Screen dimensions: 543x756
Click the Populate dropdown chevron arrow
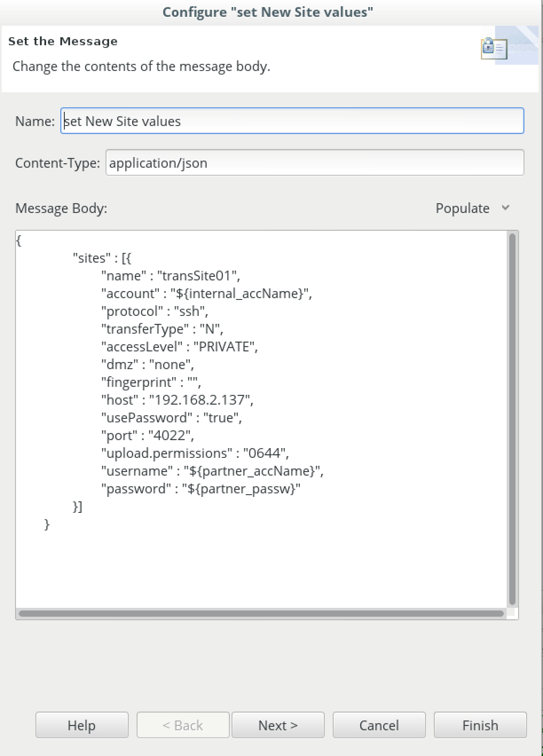[505, 208]
